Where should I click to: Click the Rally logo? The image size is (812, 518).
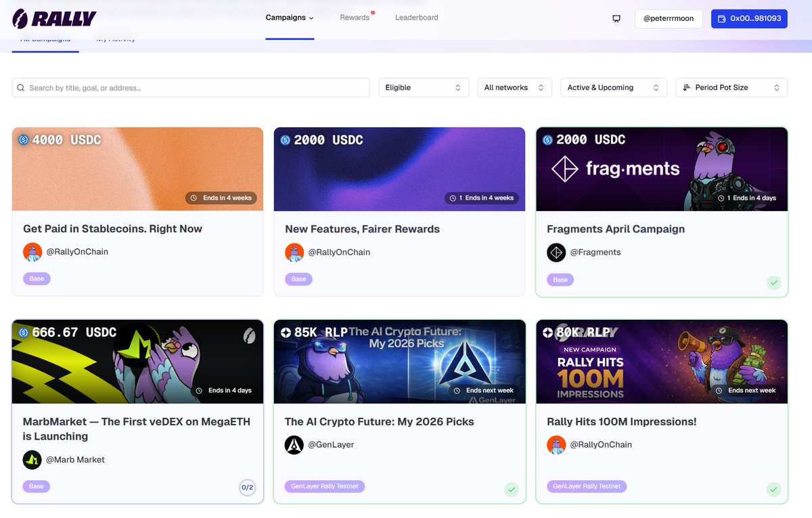tap(55, 18)
